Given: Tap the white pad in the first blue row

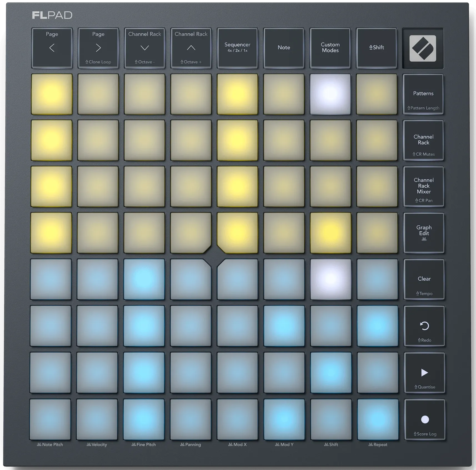Looking at the screenshot, I should [x=331, y=279].
